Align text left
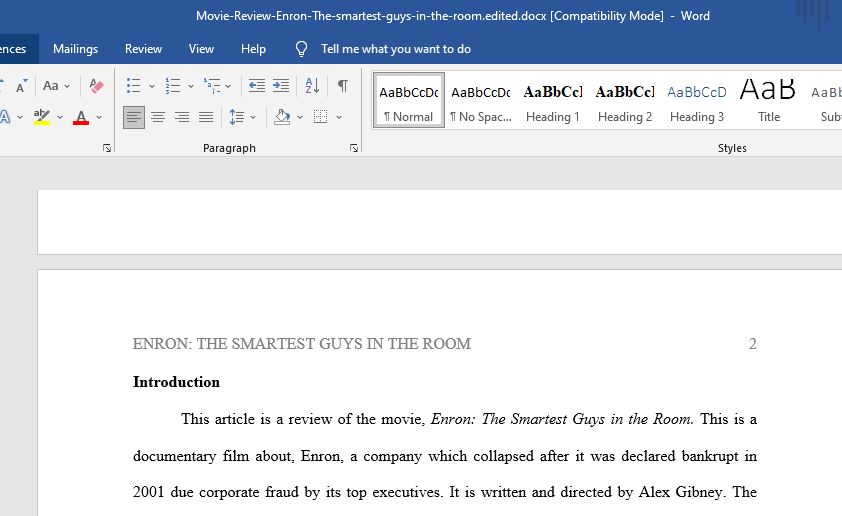The image size is (842, 516). (x=134, y=117)
